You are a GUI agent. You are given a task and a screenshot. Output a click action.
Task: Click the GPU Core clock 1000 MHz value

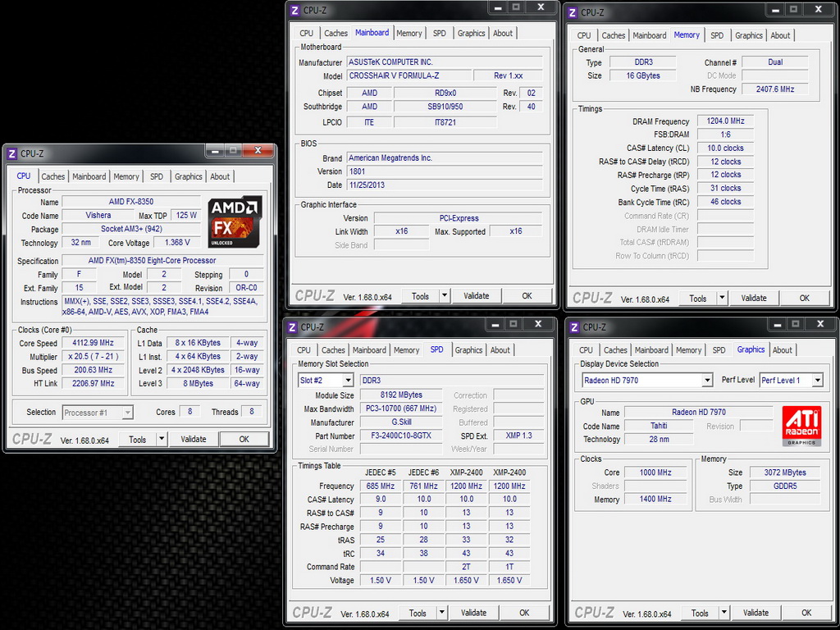(x=655, y=472)
